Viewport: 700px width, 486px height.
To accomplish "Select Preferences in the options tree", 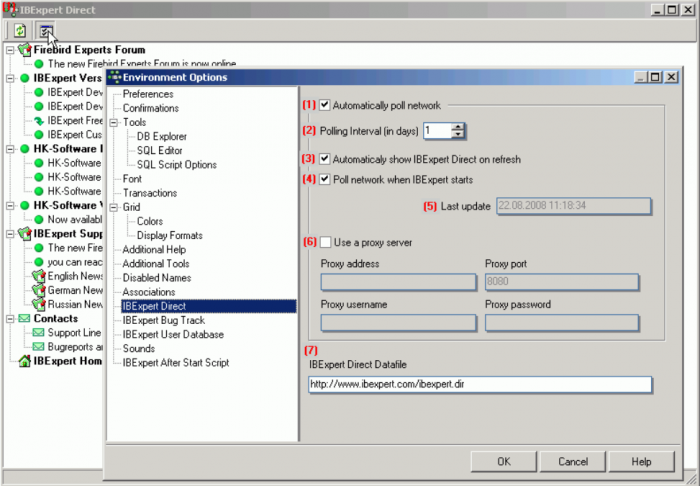I will (148, 94).
